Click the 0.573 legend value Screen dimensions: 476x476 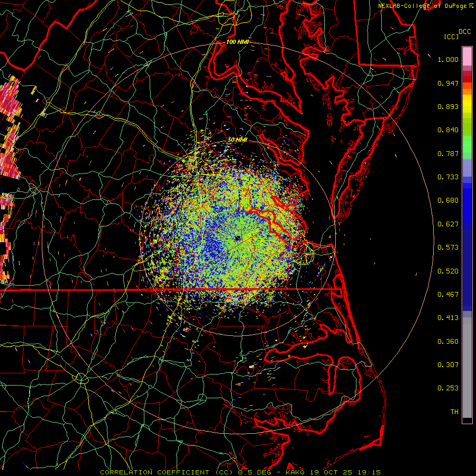click(x=448, y=248)
